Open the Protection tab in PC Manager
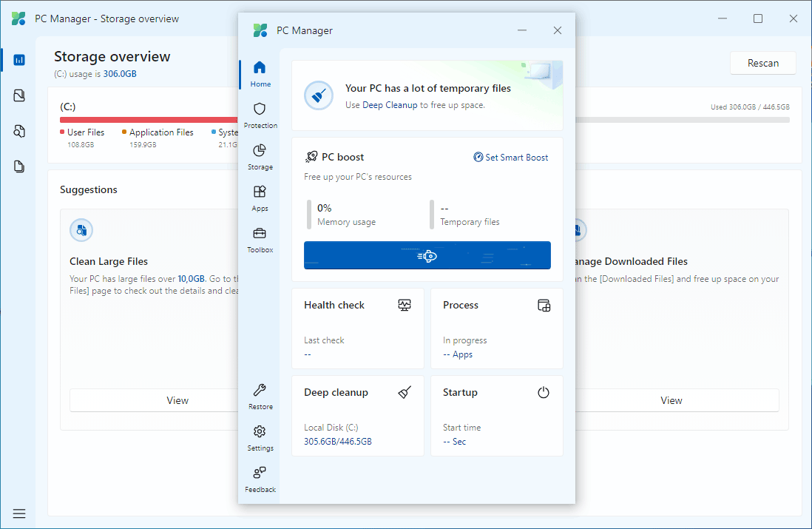 [x=260, y=115]
